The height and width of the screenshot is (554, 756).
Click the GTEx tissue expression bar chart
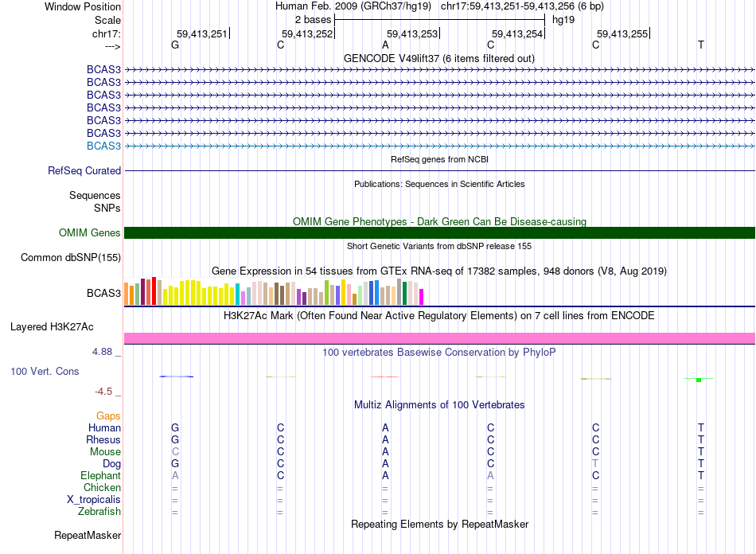[274, 291]
